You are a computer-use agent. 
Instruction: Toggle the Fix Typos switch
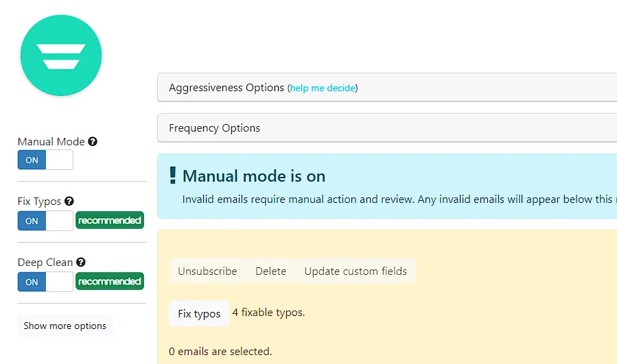45,221
